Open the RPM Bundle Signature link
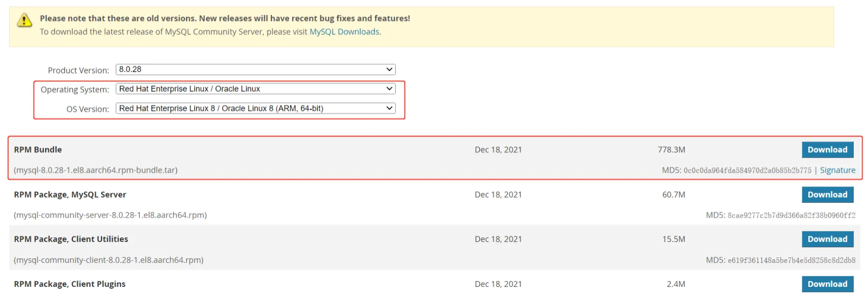The image size is (868, 298). pos(837,170)
